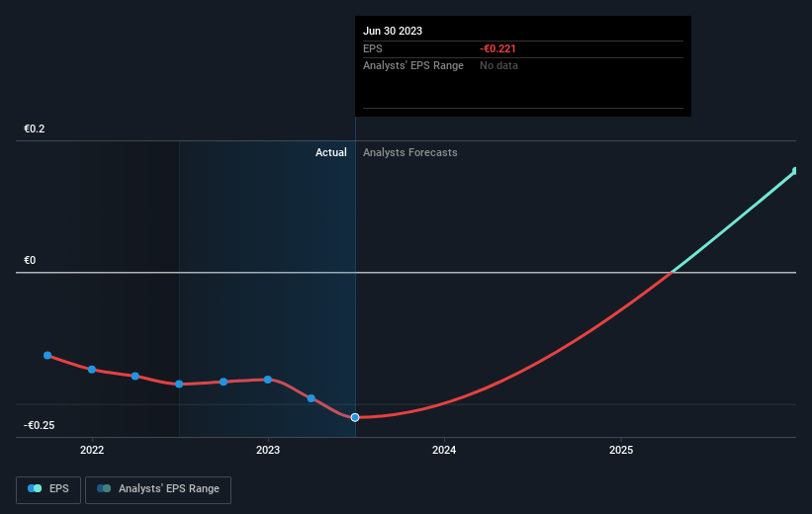This screenshot has height=514, width=812.
Task: Click the first EPS data point of late 2021
Action: pyautogui.click(x=47, y=355)
